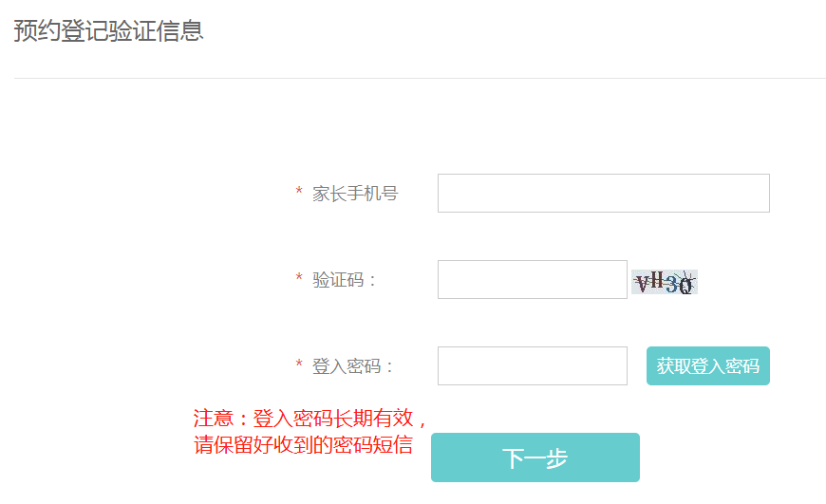Click the 家长手机号 input field
Screen dimensions: 826x504
[x=603, y=194]
